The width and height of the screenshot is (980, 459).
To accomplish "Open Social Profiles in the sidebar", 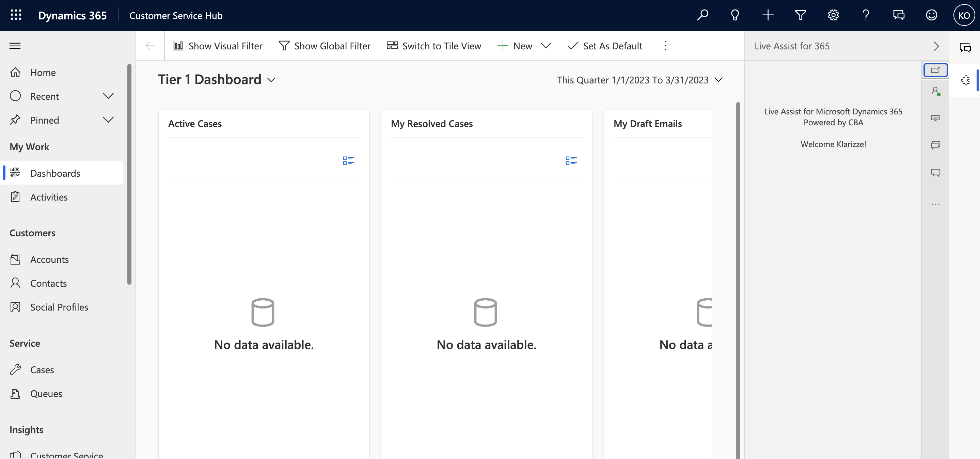I will click(x=62, y=307).
